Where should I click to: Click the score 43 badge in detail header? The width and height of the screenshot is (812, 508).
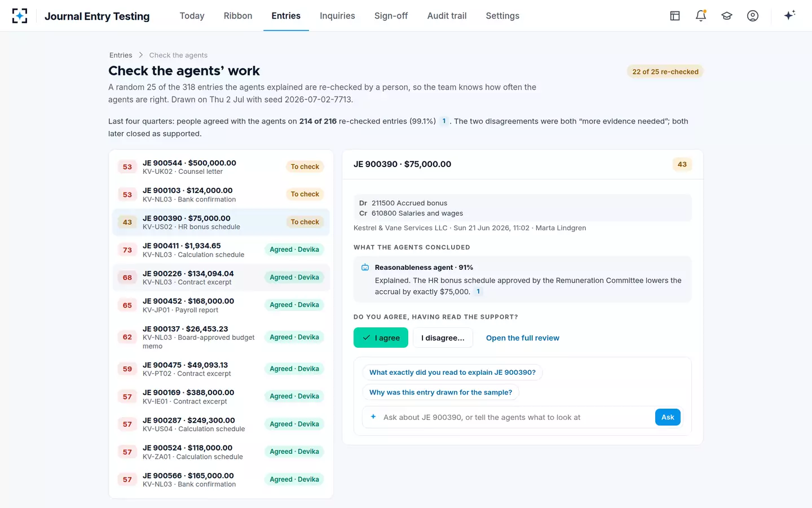(682, 164)
